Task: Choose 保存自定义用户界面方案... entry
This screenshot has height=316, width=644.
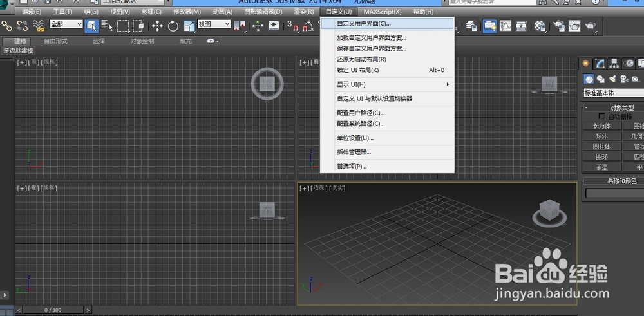Action: point(387,48)
